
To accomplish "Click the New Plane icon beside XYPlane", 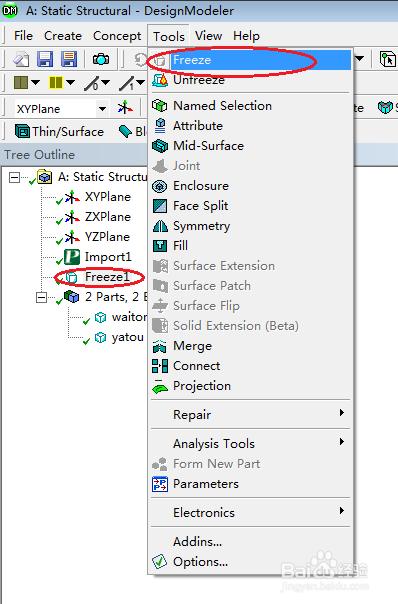I will pos(125,108).
